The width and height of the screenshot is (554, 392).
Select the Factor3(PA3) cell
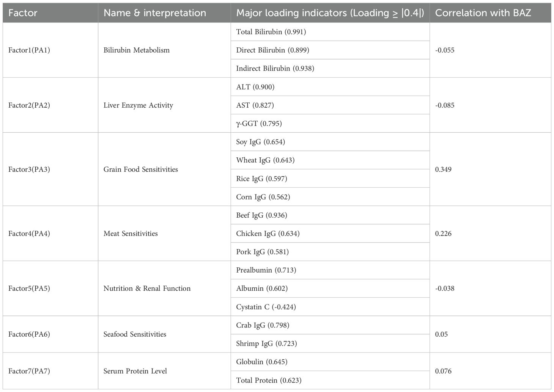[29, 169]
